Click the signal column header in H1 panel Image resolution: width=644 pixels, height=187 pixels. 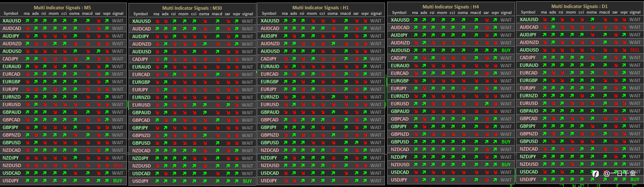pyautogui.click(x=376, y=14)
